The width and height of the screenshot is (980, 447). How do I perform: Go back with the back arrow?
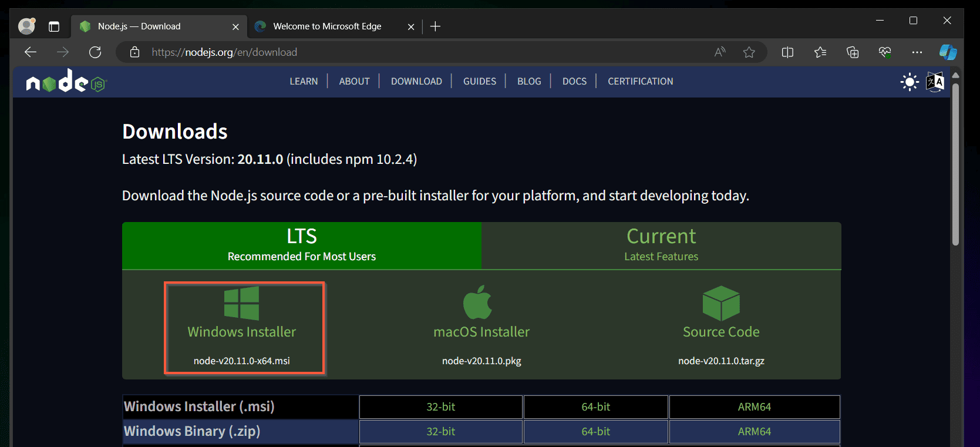(31, 52)
